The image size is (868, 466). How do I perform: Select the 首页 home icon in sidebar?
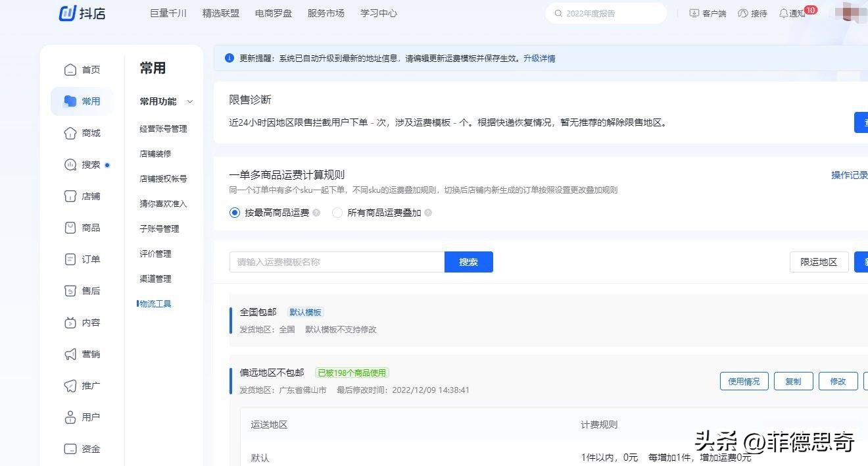[70, 69]
